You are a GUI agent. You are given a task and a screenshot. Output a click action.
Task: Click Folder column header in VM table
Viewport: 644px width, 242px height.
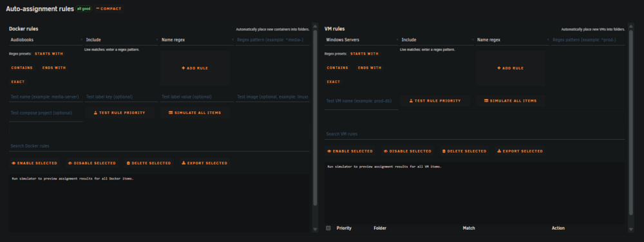[x=380, y=228]
